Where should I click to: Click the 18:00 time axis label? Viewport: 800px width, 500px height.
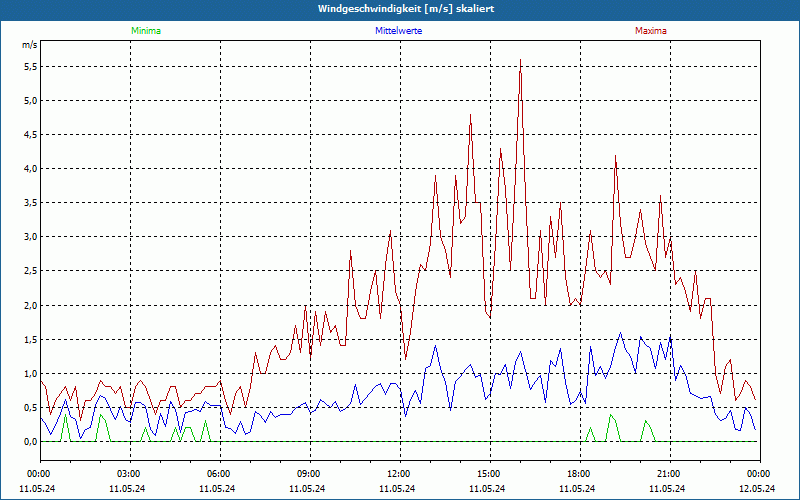580,474
